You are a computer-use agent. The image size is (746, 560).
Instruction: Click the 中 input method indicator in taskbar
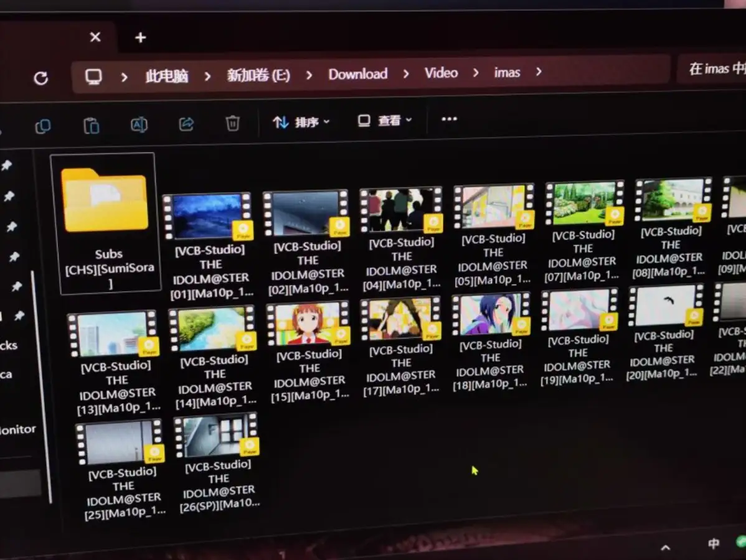click(714, 543)
